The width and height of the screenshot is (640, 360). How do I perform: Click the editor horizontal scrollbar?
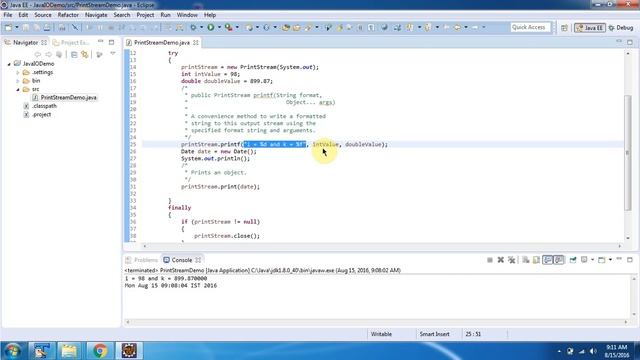(x=382, y=246)
